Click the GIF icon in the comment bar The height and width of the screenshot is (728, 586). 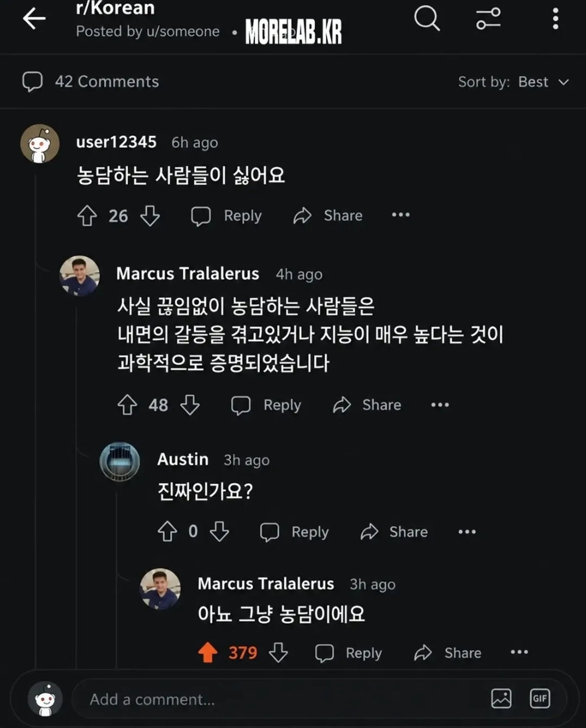(540, 699)
